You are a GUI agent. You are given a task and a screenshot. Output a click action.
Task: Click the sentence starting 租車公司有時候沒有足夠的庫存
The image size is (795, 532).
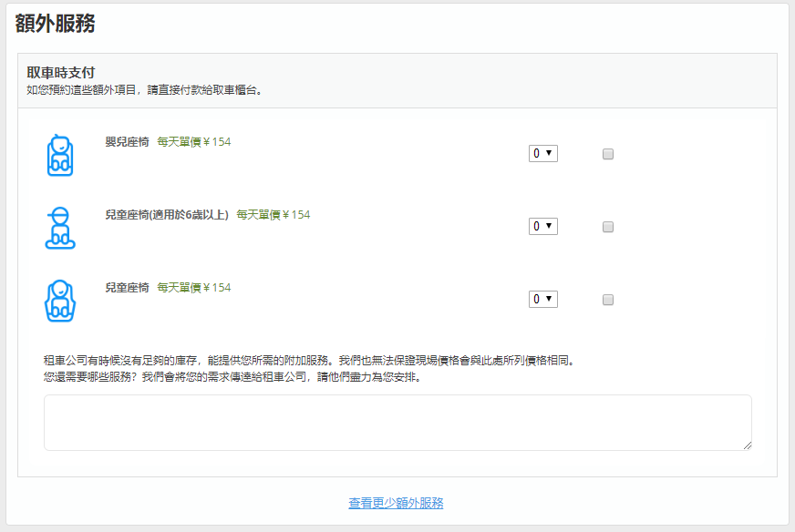tap(310, 361)
